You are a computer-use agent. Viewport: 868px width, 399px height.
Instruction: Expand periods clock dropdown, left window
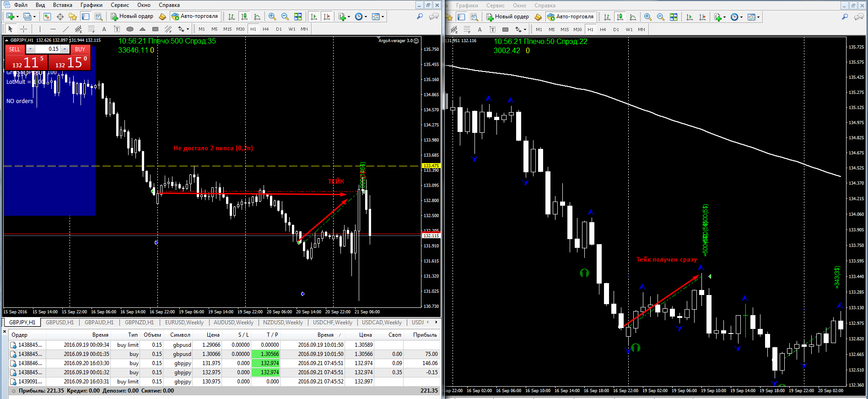point(366,17)
